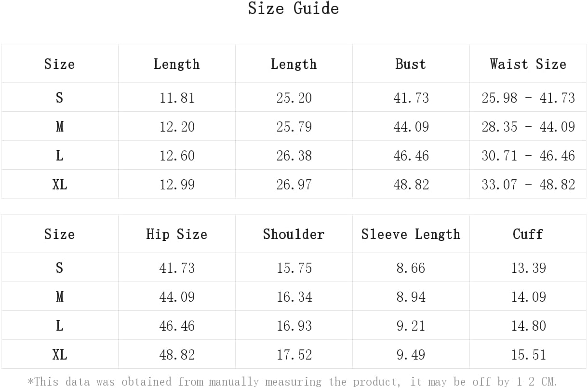Click the "Size Guide" title

(294, 9)
